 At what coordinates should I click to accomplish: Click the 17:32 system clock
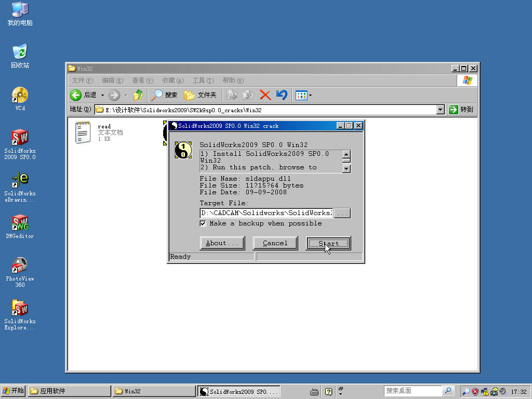coord(519,392)
